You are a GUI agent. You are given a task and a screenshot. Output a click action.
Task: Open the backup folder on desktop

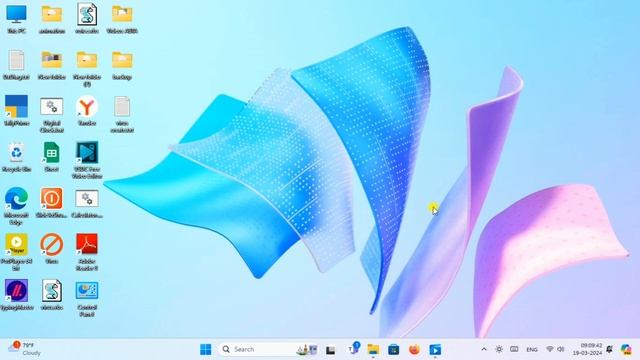[x=122, y=64]
